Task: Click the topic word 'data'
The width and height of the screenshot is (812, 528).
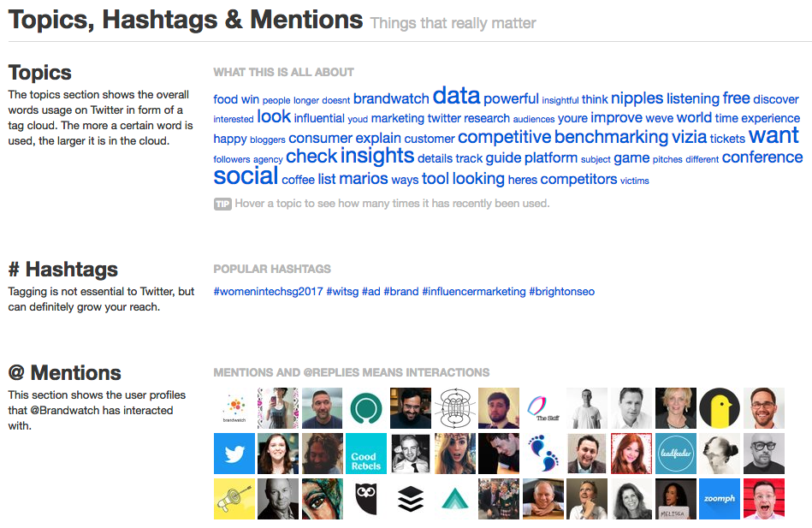Action: point(456,95)
